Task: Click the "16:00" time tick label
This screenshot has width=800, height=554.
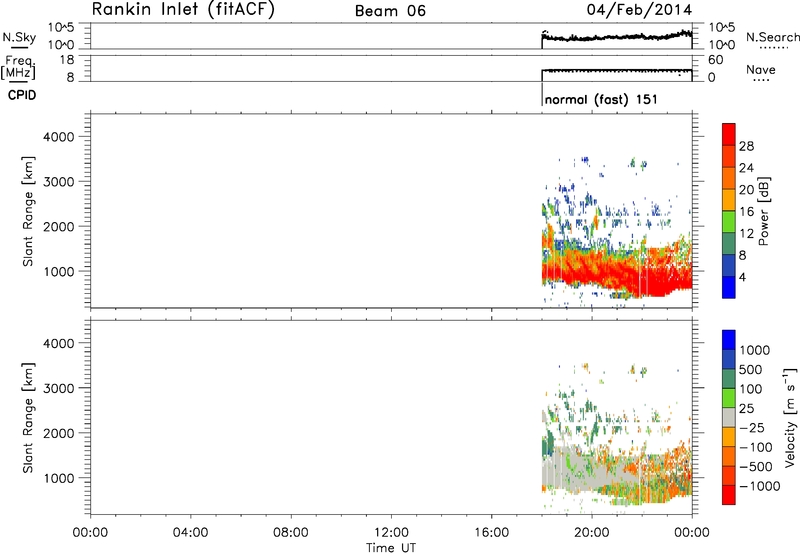Action: [x=491, y=533]
